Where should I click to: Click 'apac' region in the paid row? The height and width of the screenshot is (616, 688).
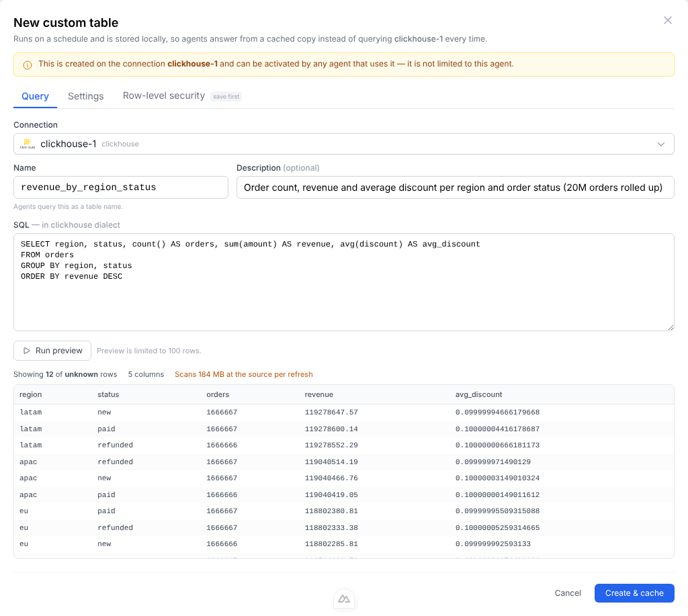(x=28, y=494)
